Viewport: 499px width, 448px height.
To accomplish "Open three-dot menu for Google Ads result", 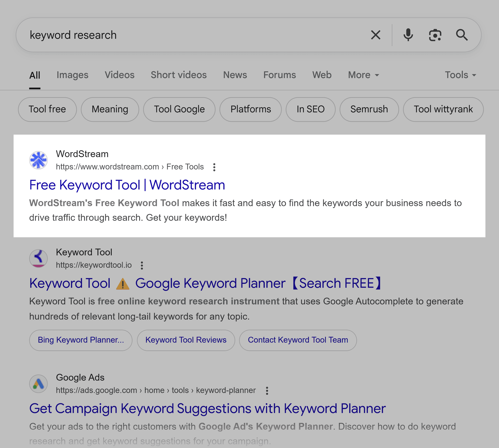I will [x=267, y=391].
